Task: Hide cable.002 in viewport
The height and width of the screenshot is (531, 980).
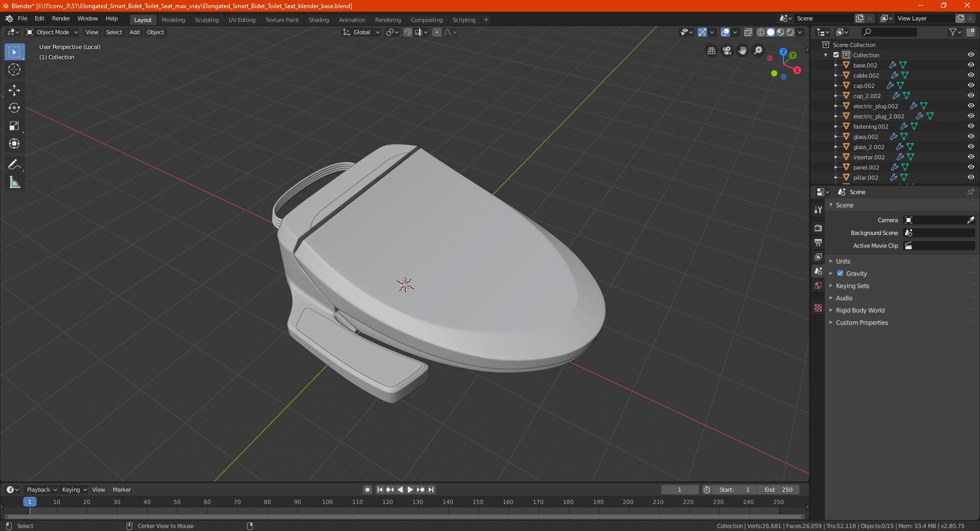Action: (971, 76)
